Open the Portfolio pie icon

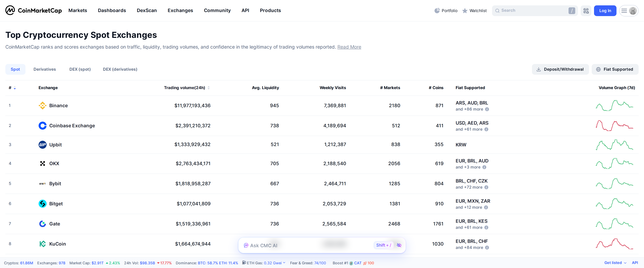click(x=437, y=11)
